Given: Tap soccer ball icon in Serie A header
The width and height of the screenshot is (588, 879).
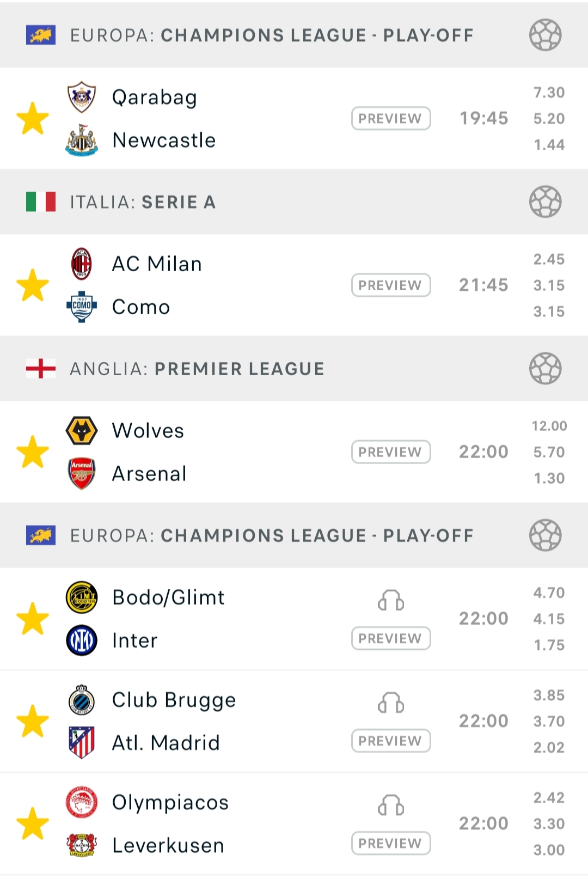Looking at the screenshot, I should pyautogui.click(x=545, y=202).
